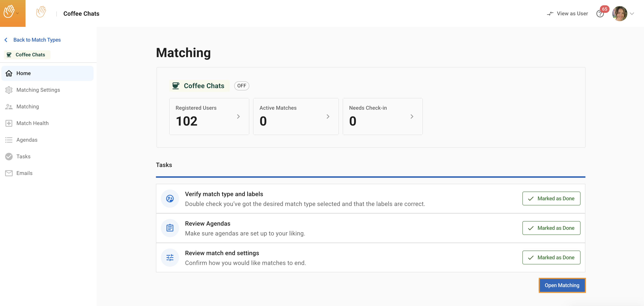The image size is (644, 306).
Task: Open the Active Matches stat card
Action: [295, 117]
